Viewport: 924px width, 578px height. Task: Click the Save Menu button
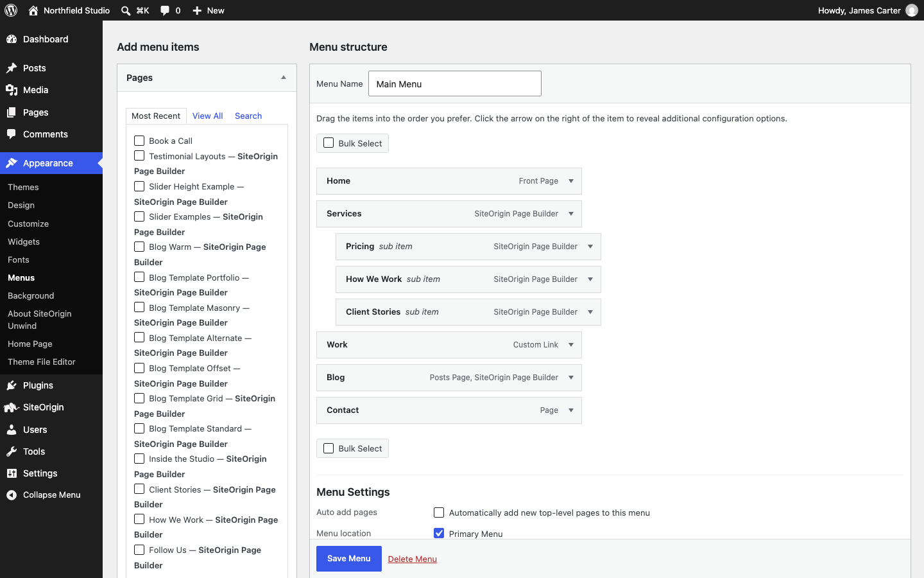pos(349,559)
